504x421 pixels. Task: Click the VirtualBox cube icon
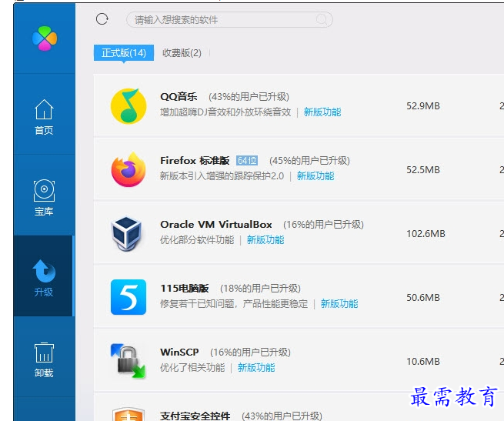point(127,233)
